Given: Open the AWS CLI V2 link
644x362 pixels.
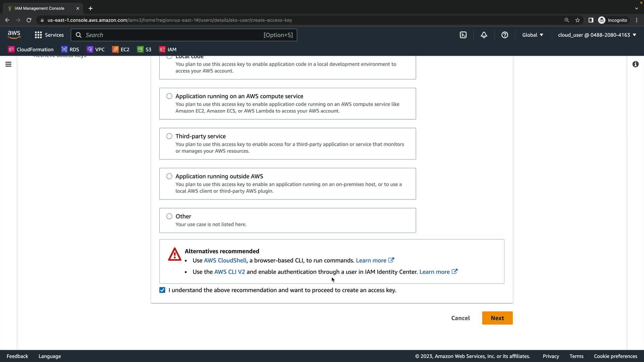Looking at the screenshot, I should coord(229,272).
